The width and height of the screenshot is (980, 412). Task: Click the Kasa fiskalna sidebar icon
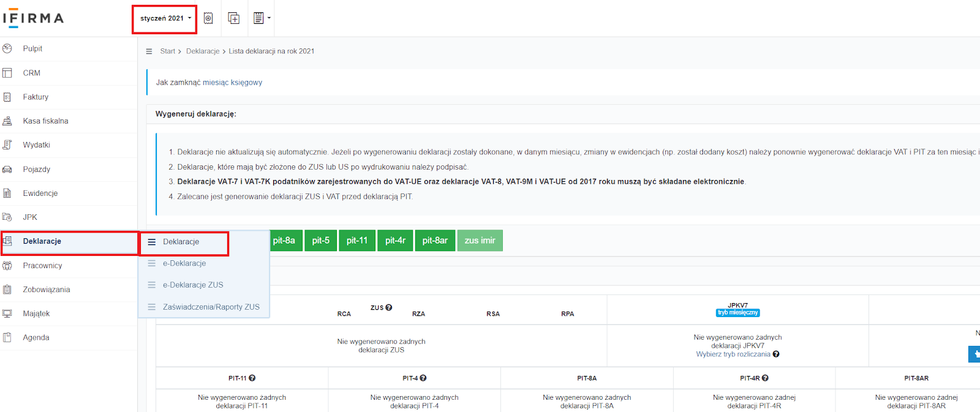(7, 121)
